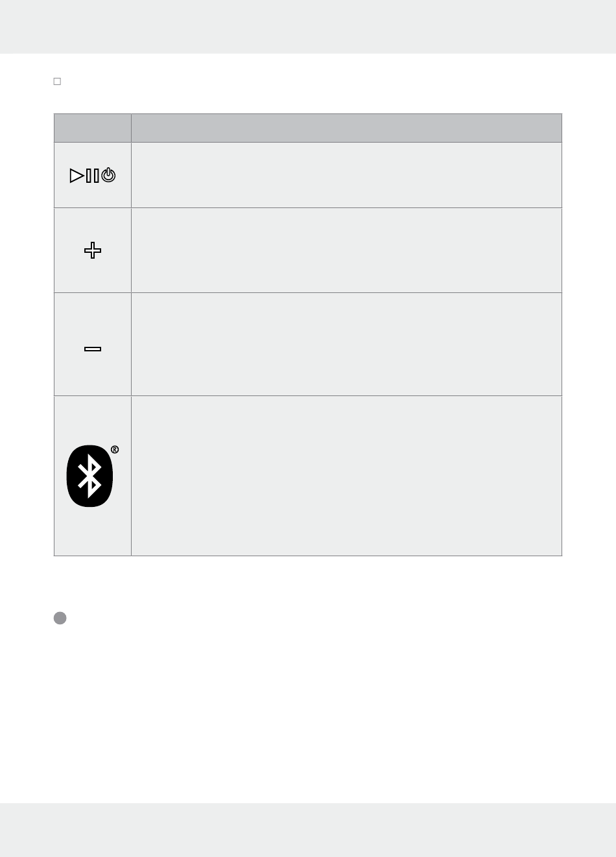Click the plus icon in the table
The width and height of the screenshot is (616, 857).
(93, 250)
